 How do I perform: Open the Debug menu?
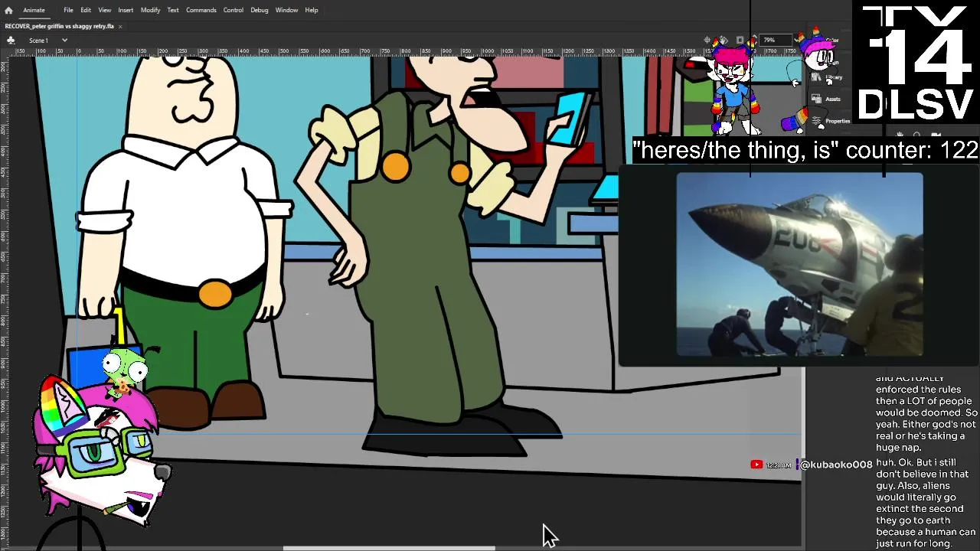[x=260, y=10]
